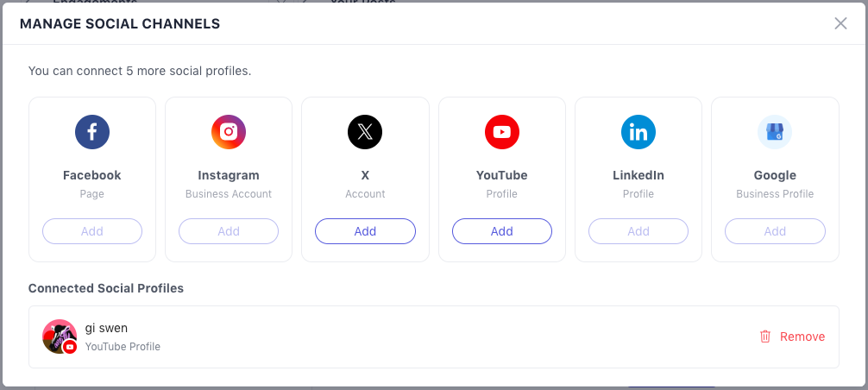The height and width of the screenshot is (390, 868).
Task: Click the LinkedIn logo icon
Action: tap(638, 132)
